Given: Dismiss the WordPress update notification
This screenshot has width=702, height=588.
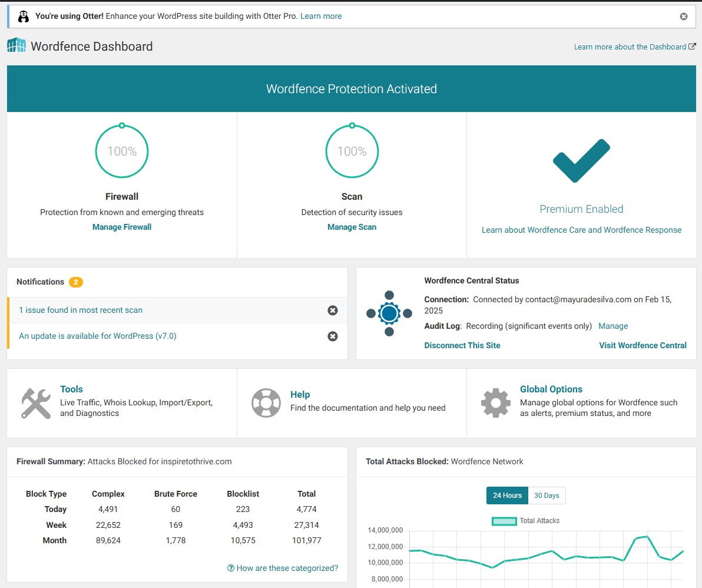Looking at the screenshot, I should coord(332,336).
